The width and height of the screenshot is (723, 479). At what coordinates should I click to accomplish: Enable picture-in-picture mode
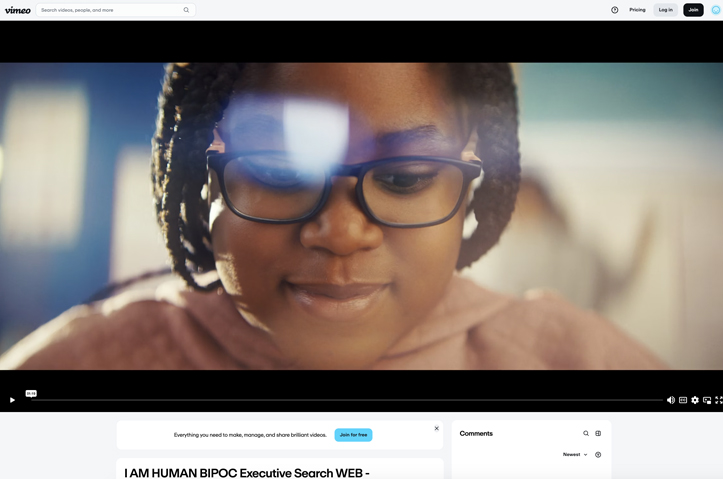[x=707, y=400]
